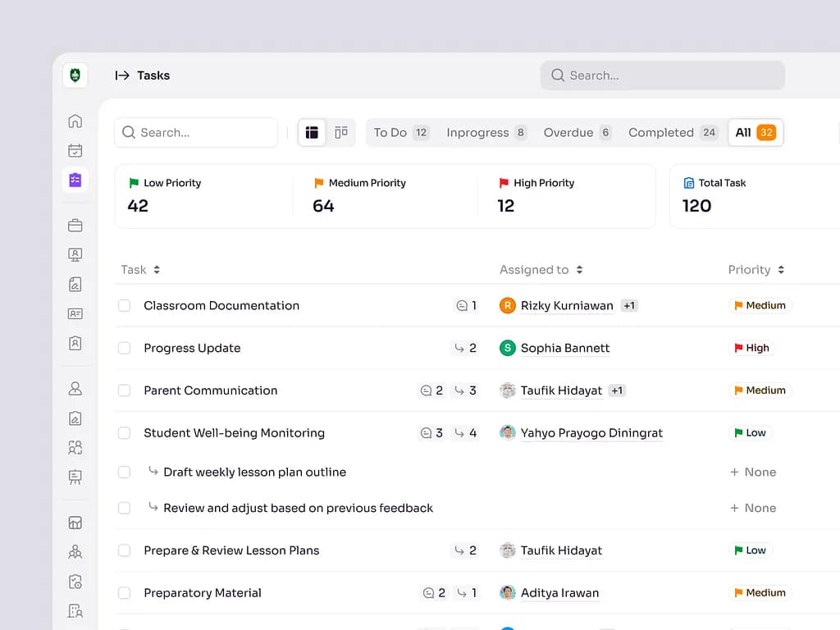Switch to board view icon
This screenshot has height=630, width=840.
[340, 132]
